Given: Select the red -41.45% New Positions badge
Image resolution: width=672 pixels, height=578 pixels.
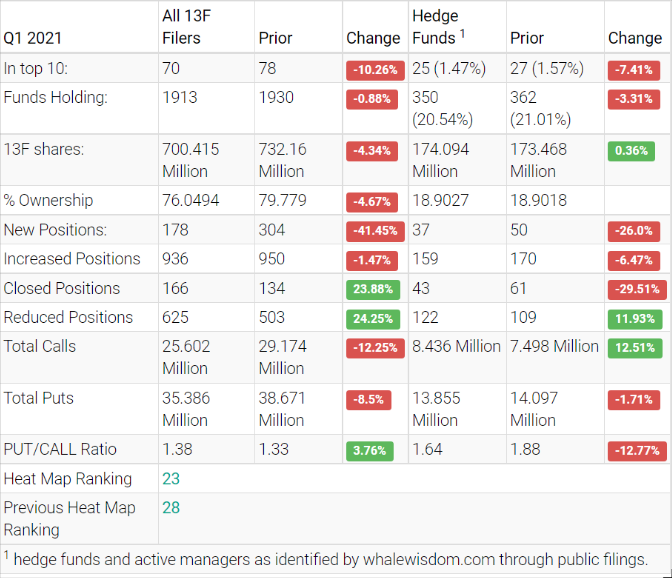Looking at the screenshot, I should 373,231.
